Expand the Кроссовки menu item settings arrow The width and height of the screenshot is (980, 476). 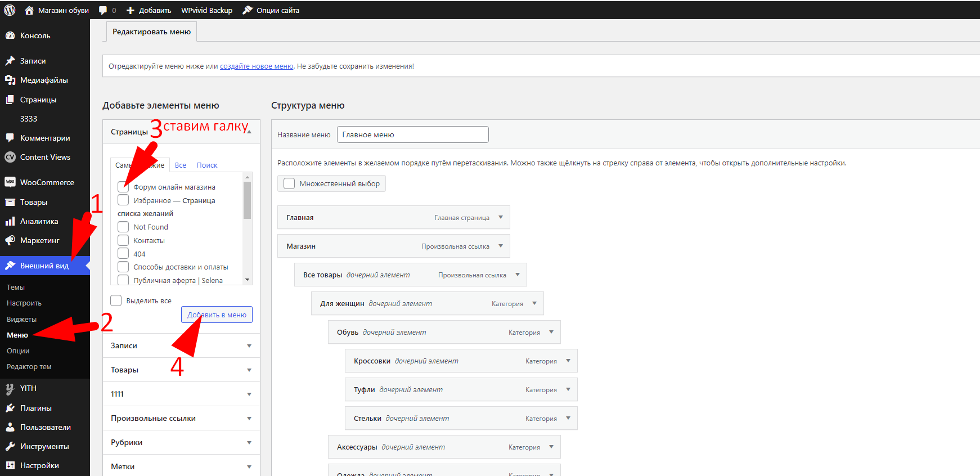568,361
